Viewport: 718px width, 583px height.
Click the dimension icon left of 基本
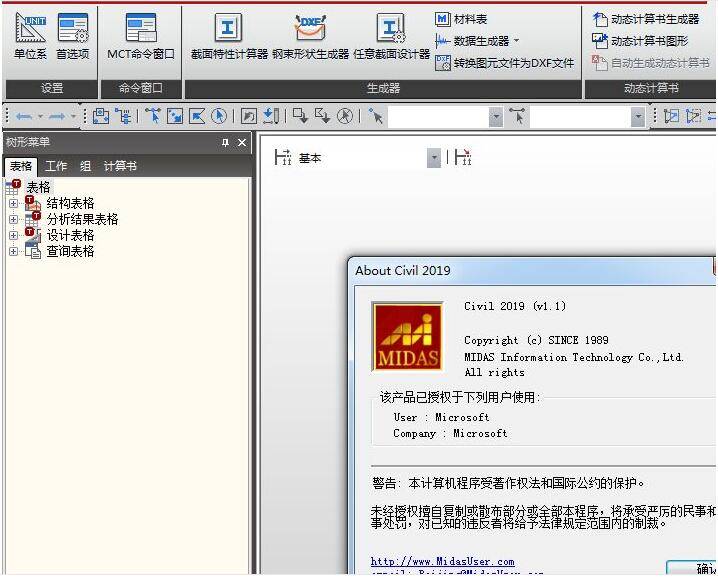point(283,157)
